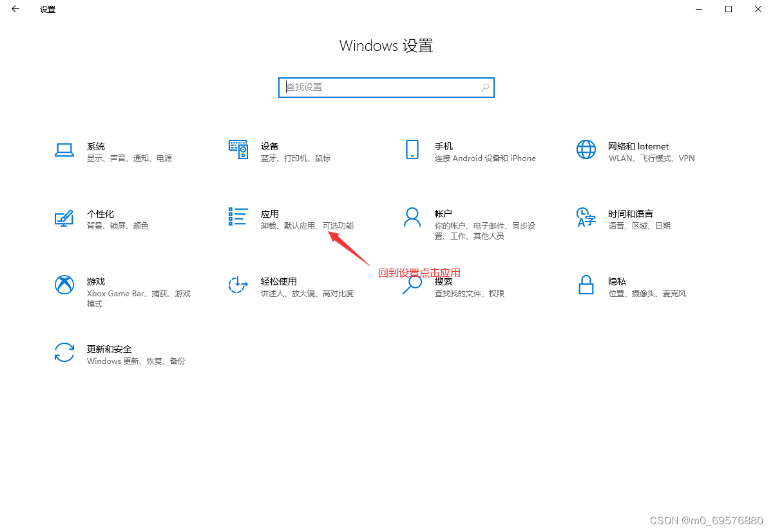Open 更新和安全 settings title
Screen dimensions: 773x532
pos(110,349)
